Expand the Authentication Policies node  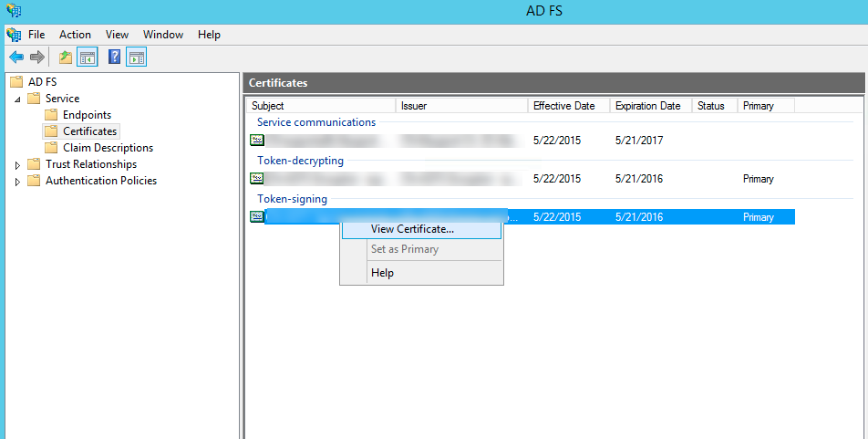(x=17, y=182)
